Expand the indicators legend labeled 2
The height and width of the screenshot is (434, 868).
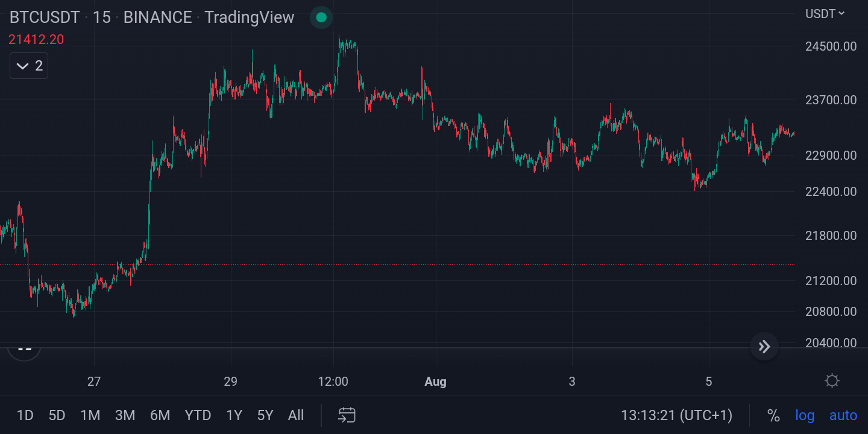(x=28, y=66)
